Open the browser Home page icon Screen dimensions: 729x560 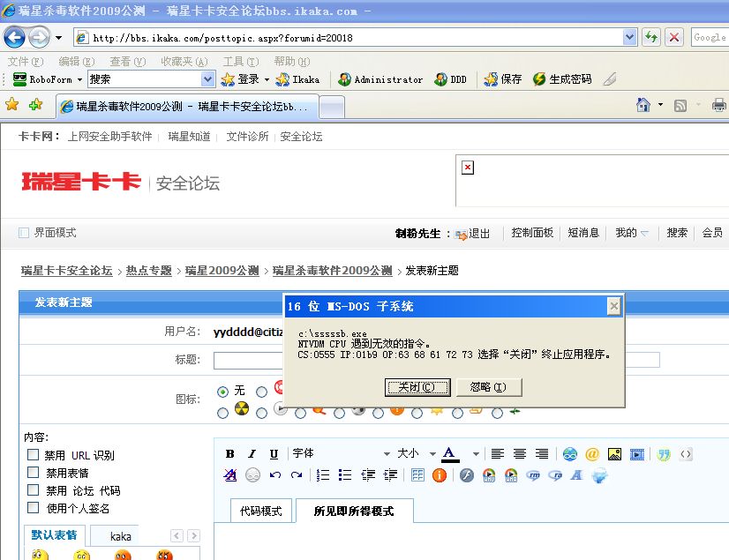(643, 106)
